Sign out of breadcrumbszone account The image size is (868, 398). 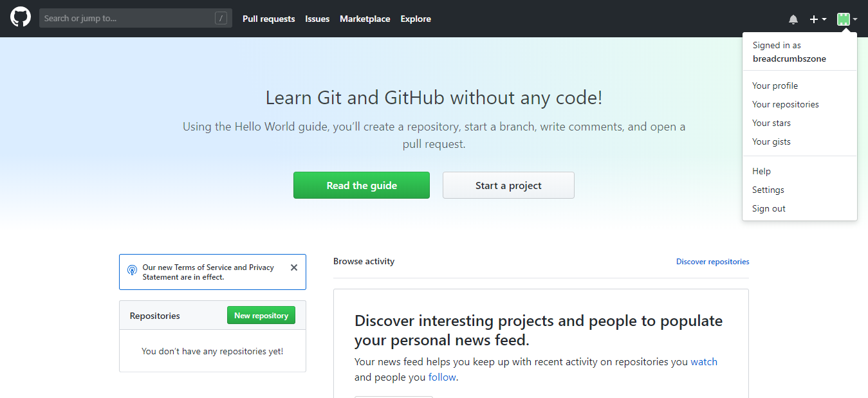(768, 208)
